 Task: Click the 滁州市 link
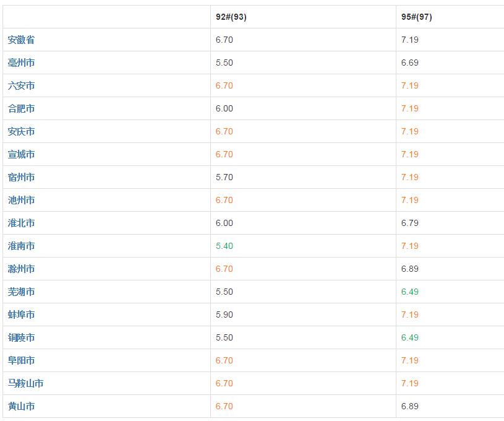coord(21,269)
